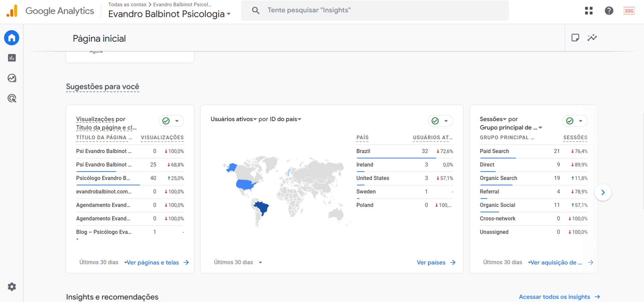Open the Google apps grid icon

(x=589, y=11)
